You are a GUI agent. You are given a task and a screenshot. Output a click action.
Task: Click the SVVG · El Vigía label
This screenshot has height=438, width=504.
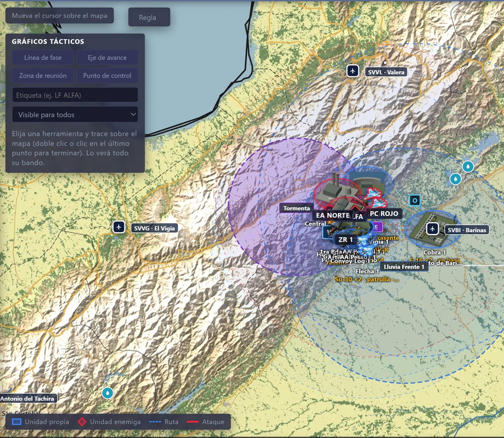click(x=155, y=228)
